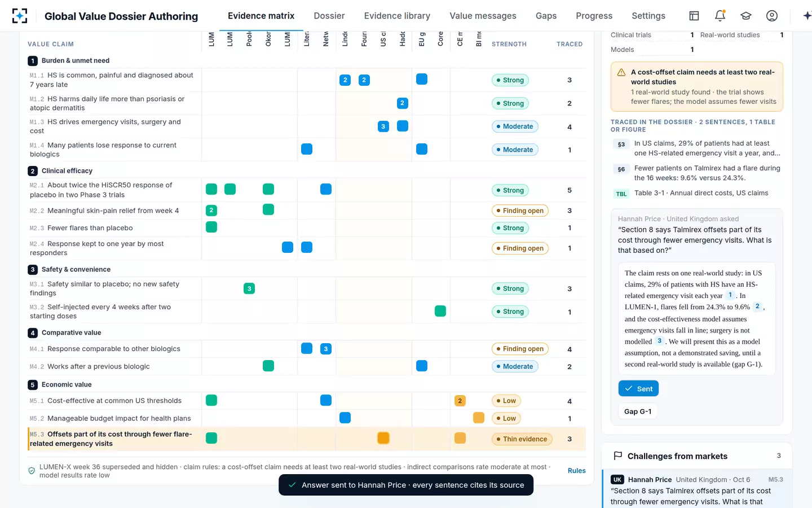Image resolution: width=812 pixels, height=508 pixels.
Task: Click the flag icon next to Challenges from markets
Action: pos(617,456)
